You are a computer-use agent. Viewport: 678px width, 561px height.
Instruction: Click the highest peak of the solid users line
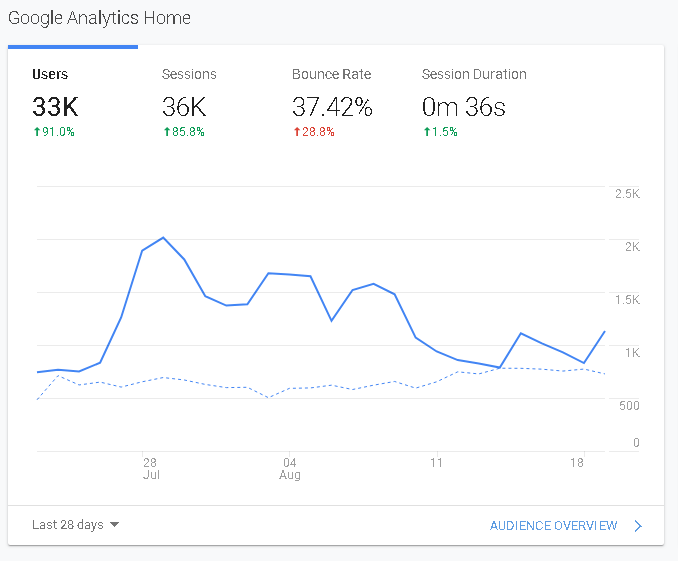tap(163, 237)
